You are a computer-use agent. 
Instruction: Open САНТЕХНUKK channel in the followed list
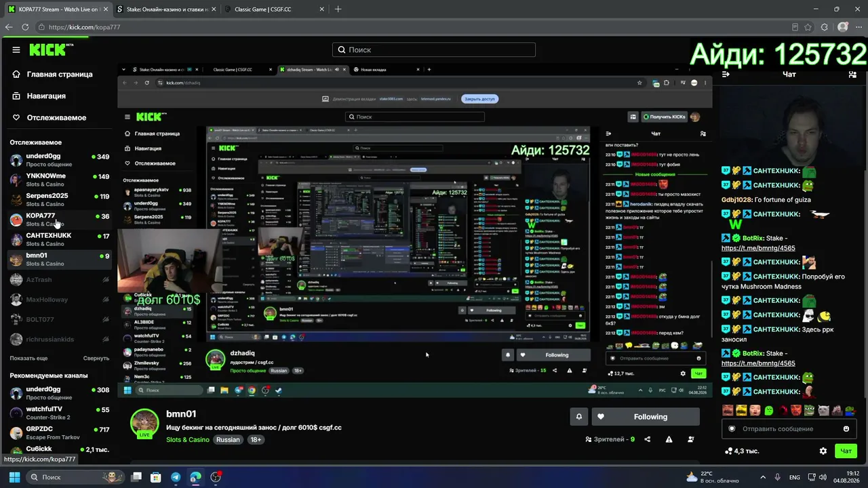click(x=59, y=239)
